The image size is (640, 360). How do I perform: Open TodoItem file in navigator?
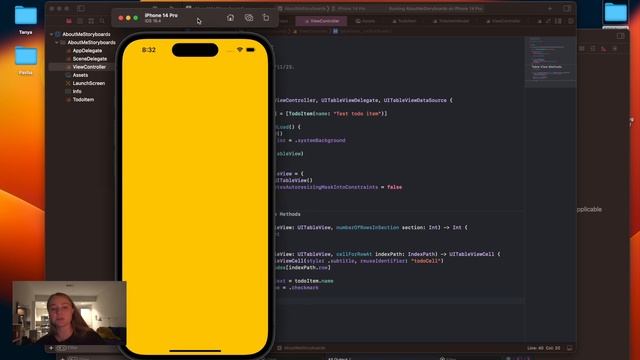[83, 100]
